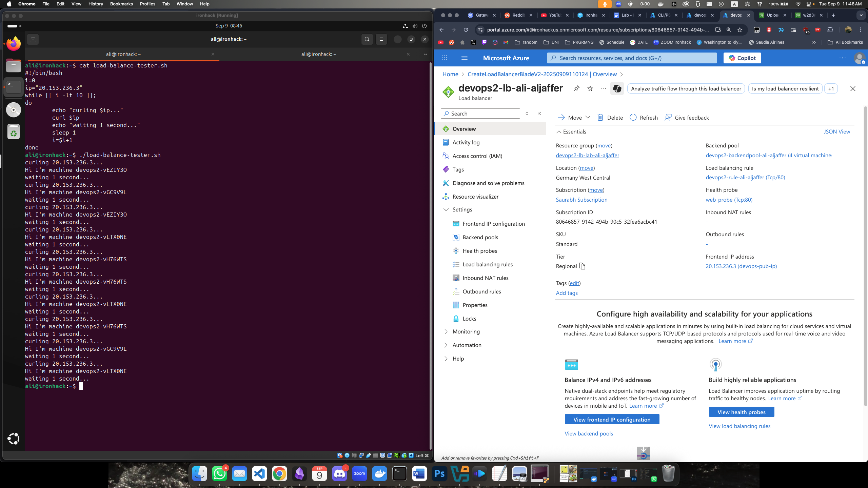Click the Delete trash icon
Screen dimensions: 868x488
click(600, 117)
